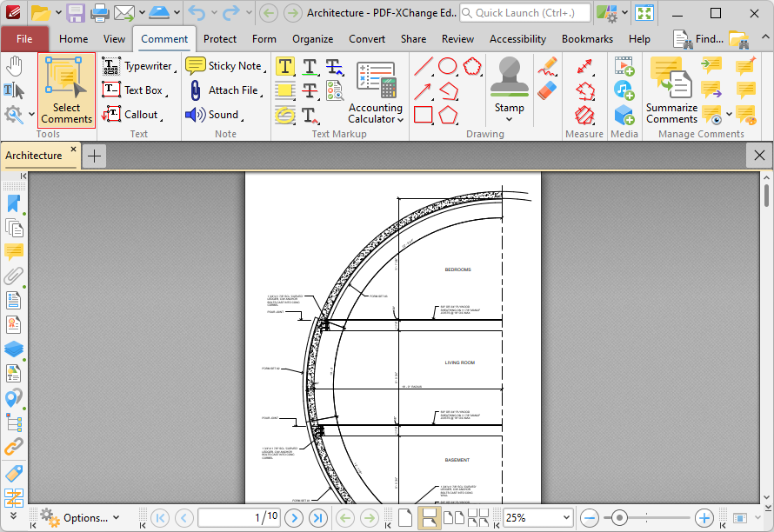
Task: Open the Redo history dropdown
Action: [x=249, y=13]
